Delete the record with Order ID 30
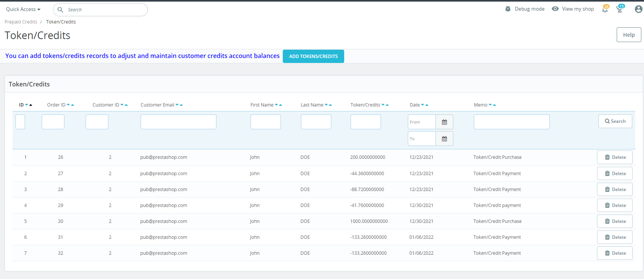The height and width of the screenshot is (279, 644). pyautogui.click(x=615, y=221)
